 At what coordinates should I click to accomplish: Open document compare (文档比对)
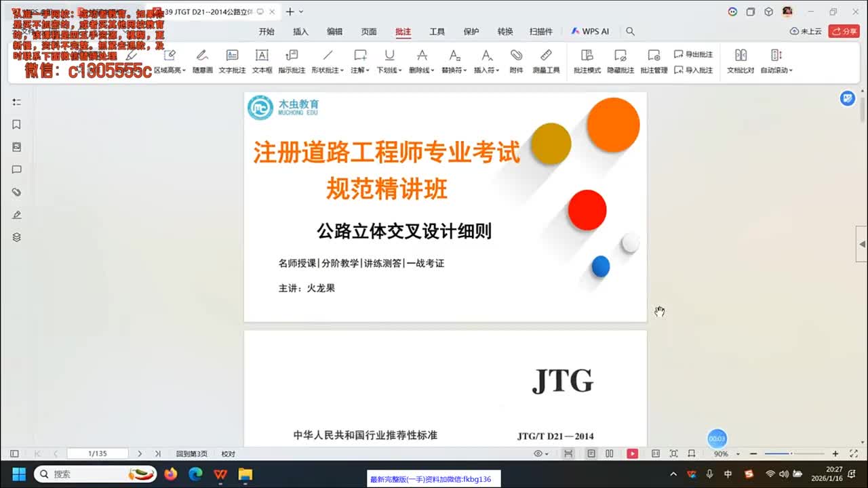coord(741,61)
